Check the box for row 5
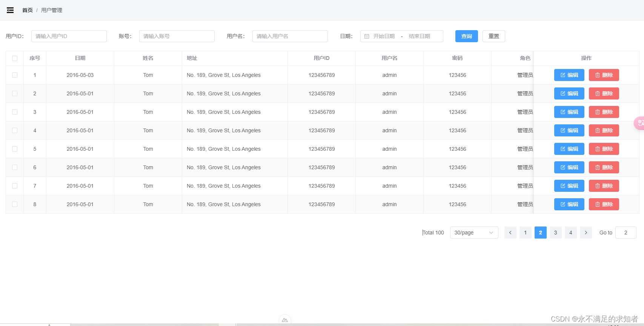The width and height of the screenshot is (644, 326). (x=15, y=149)
